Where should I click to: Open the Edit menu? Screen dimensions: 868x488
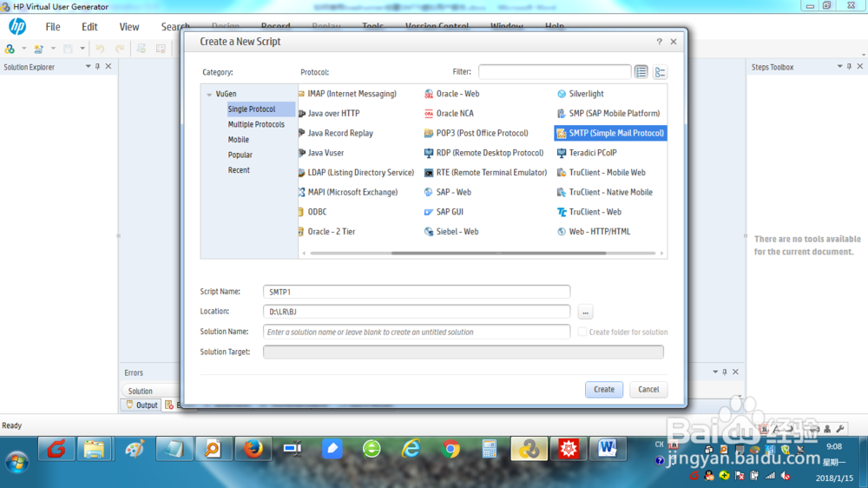click(89, 27)
